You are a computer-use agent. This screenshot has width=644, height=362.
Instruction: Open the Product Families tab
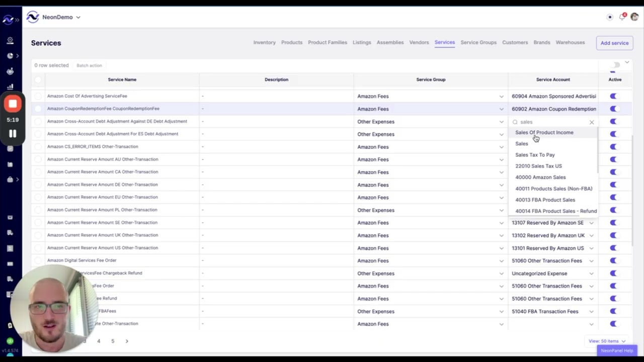328,43
